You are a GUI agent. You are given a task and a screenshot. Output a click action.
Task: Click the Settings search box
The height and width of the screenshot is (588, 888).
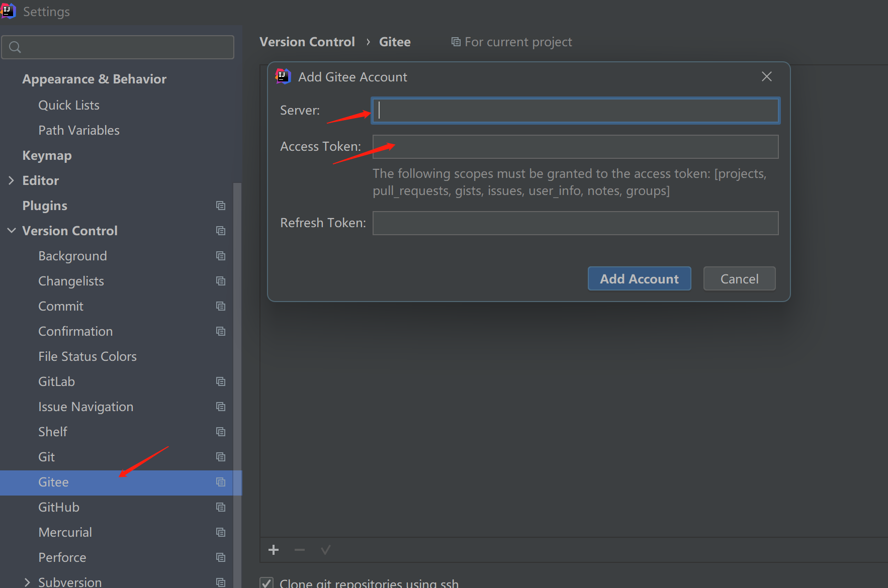(118, 47)
